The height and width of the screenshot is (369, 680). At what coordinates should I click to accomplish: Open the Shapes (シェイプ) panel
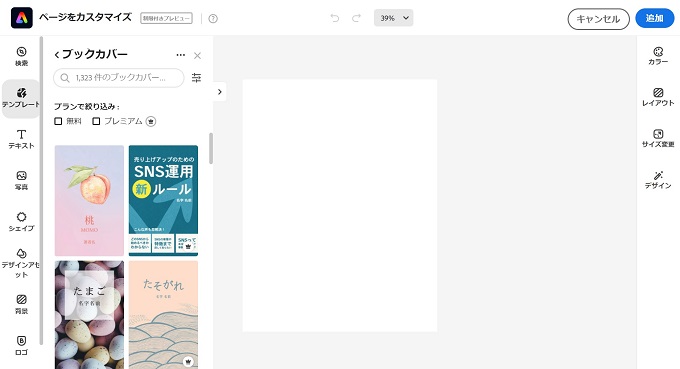coord(21,222)
